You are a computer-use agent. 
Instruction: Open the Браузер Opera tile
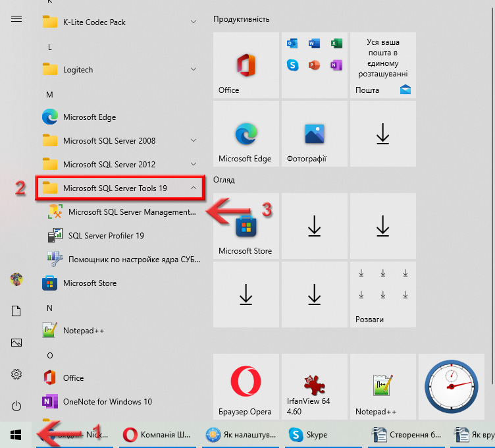[246, 387]
